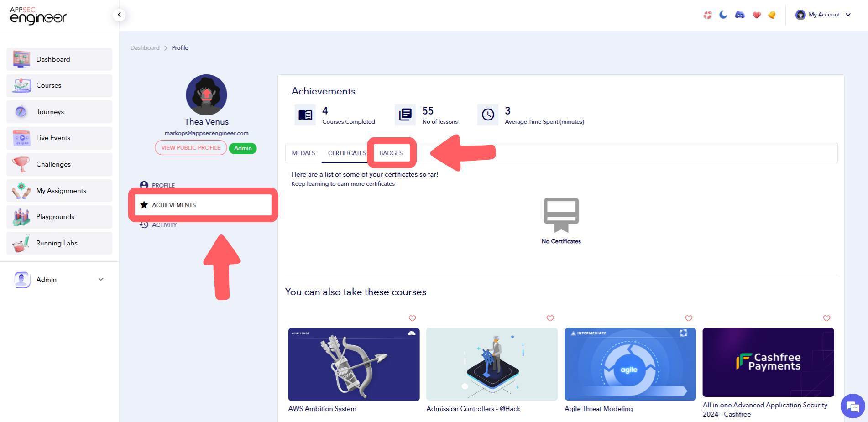Click the Challenges trophy icon
868x422 pixels.
point(21,164)
